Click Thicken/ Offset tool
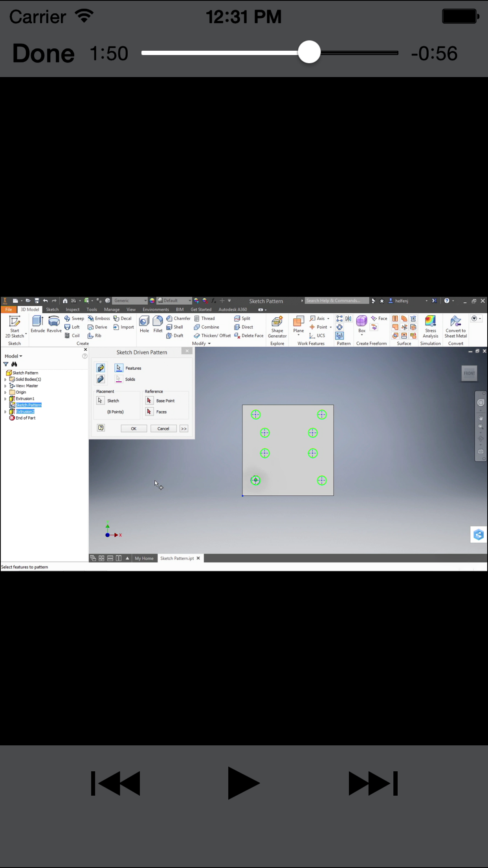 click(x=212, y=336)
